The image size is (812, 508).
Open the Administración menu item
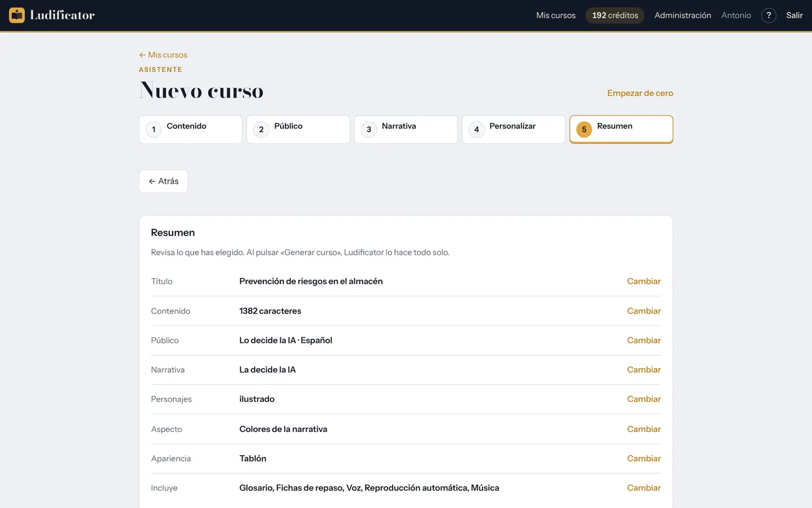click(x=683, y=15)
